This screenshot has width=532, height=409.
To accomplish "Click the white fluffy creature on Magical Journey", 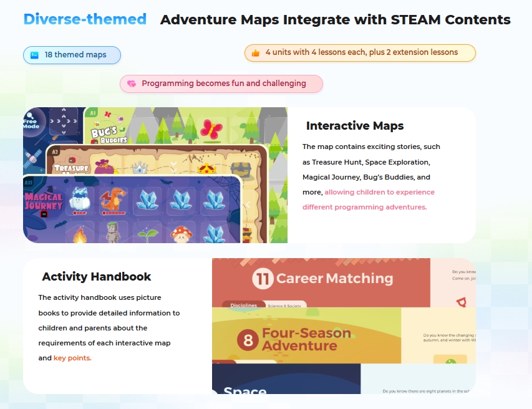I will click(x=80, y=200).
